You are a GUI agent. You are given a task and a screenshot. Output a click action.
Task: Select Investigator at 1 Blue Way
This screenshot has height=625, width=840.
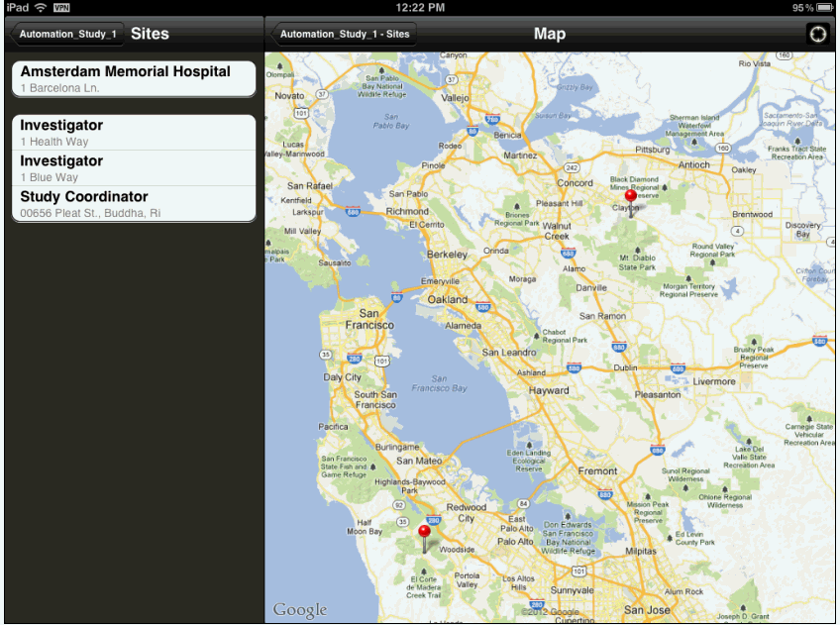[134, 168]
